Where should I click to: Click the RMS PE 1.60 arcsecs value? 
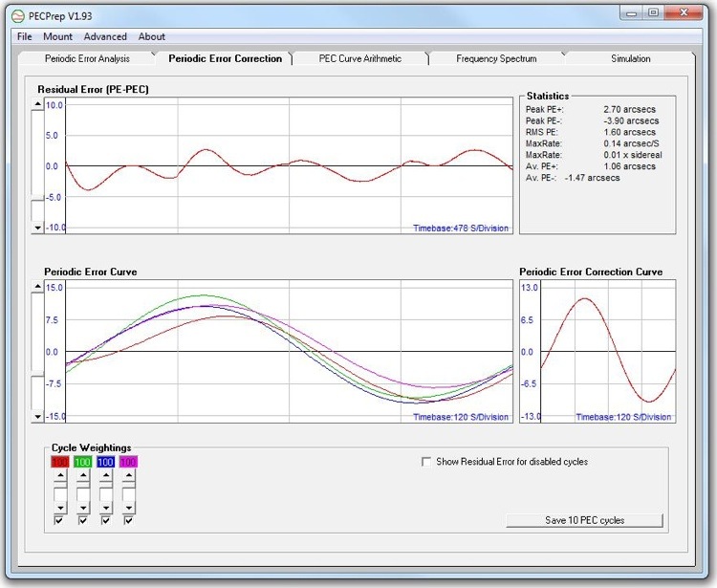629,132
